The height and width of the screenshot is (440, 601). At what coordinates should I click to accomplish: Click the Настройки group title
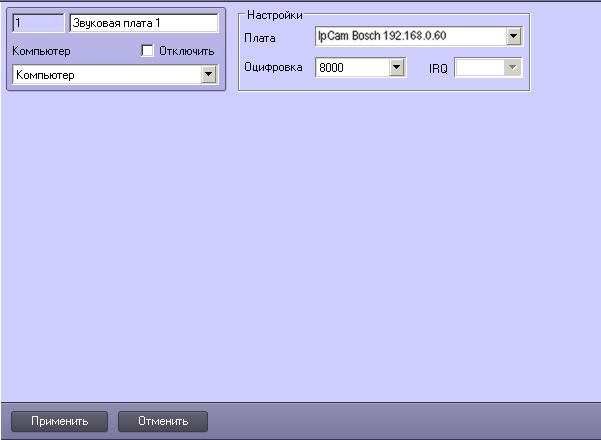pyautogui.click(x=274, y=15)
